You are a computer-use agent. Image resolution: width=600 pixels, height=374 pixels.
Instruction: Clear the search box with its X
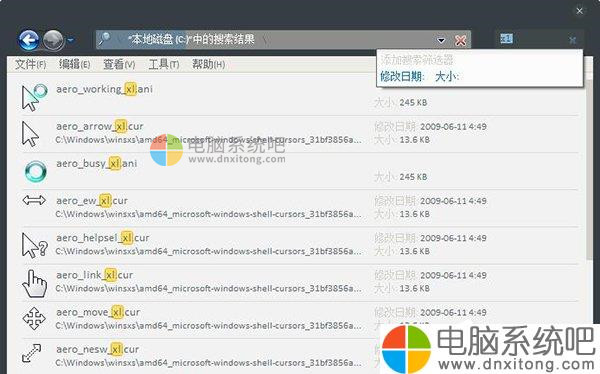(572, 40)
